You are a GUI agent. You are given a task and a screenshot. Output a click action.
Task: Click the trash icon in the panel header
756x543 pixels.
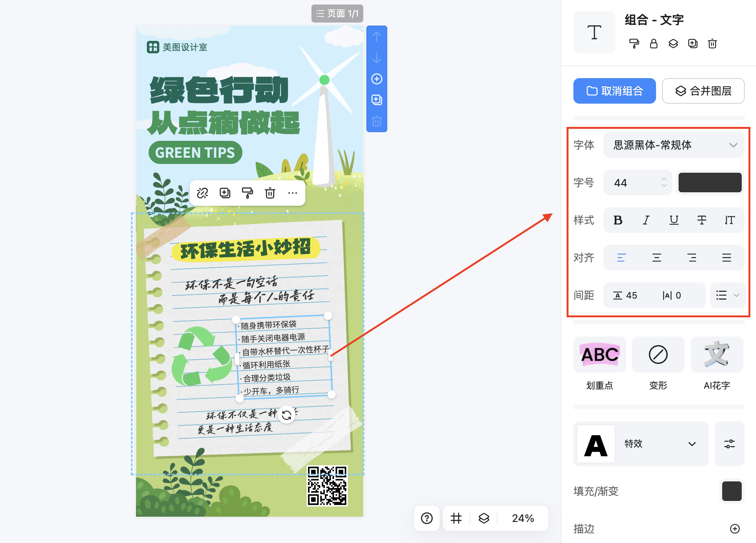point(712,44)
